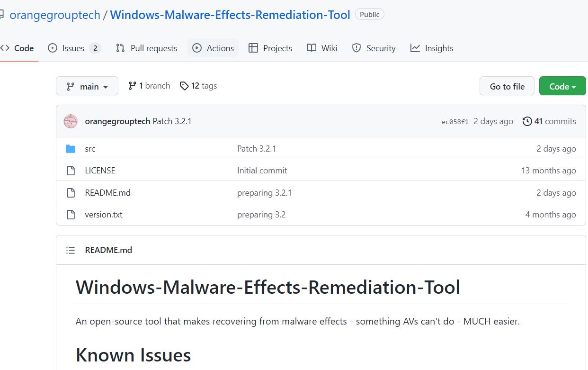View the 1 branch link
Viewport: 588px width, 370px height.
(149, 86)
